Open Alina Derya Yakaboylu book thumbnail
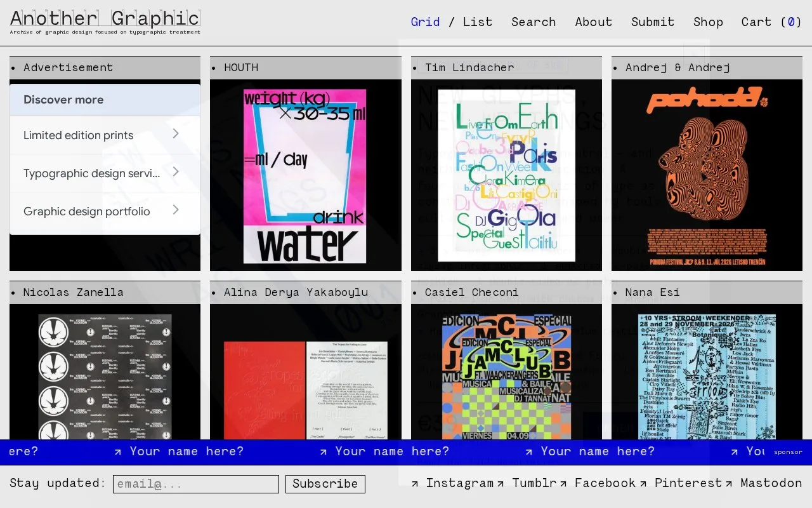Viewport: 812px width, 508px height. [x=305, y=390]
